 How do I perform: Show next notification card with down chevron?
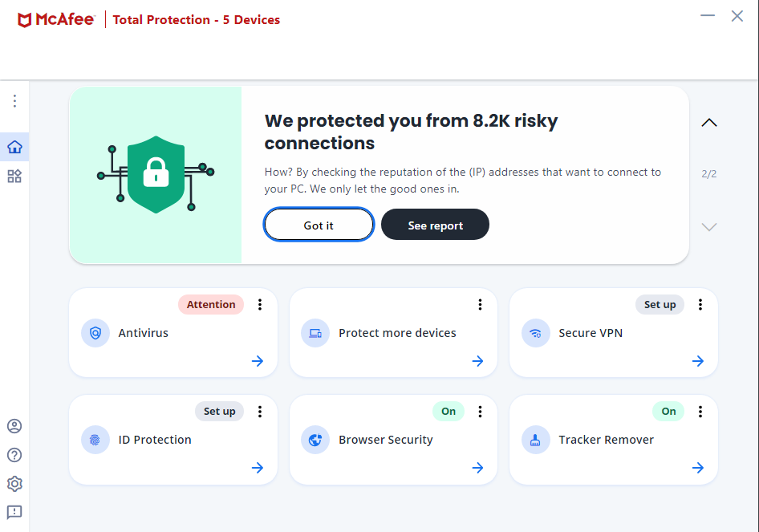[x=708, y=227]
